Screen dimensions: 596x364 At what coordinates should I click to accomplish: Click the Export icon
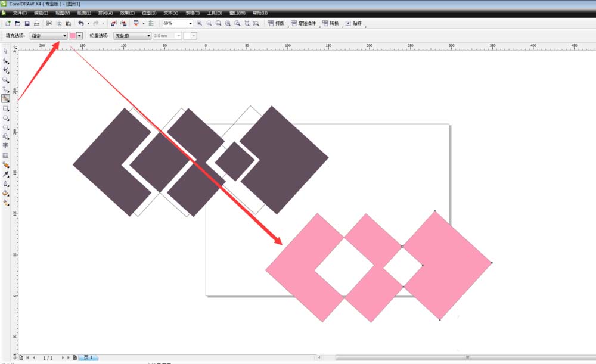pyautogui.click(x=123, y=23)
